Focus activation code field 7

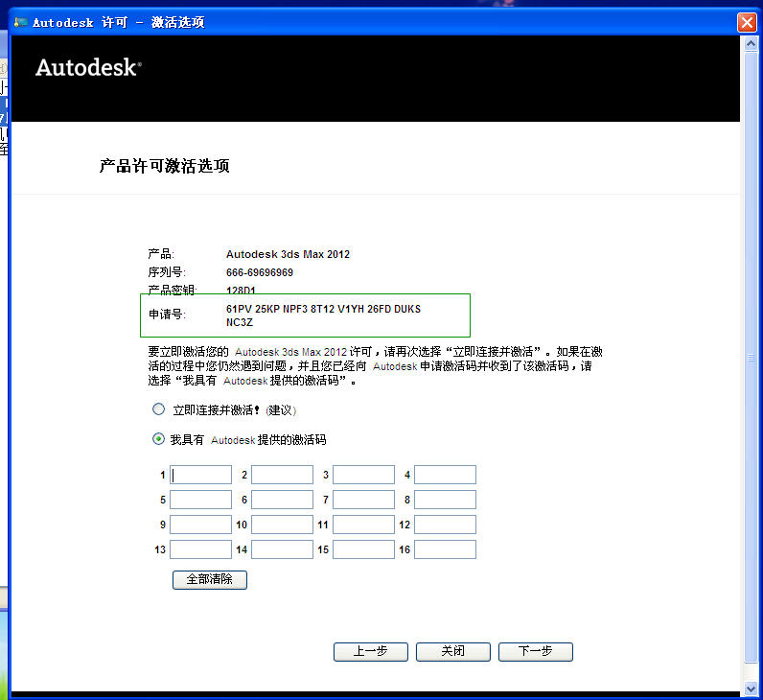point(363,500)
